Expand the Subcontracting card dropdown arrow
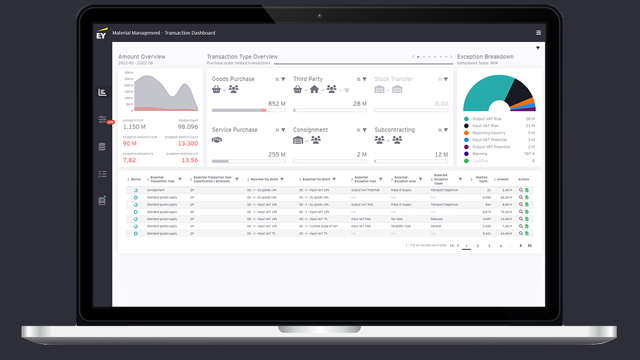This screenshot has width=640, height=360. click(x=446, y=130)
